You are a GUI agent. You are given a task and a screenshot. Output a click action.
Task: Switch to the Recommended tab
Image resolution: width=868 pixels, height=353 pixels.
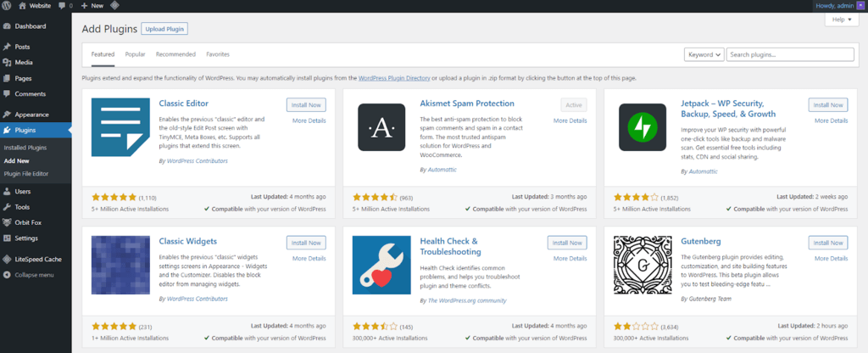tap(175, 54)
